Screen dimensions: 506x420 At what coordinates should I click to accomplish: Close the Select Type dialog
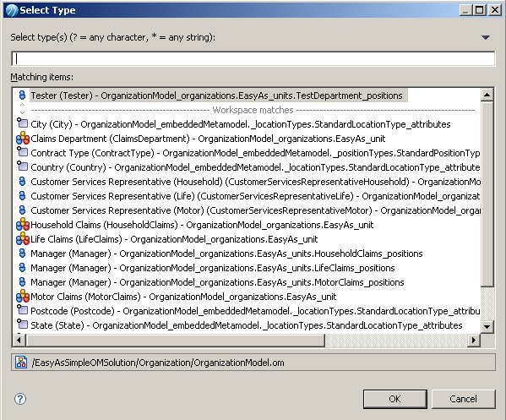(494, 10)
